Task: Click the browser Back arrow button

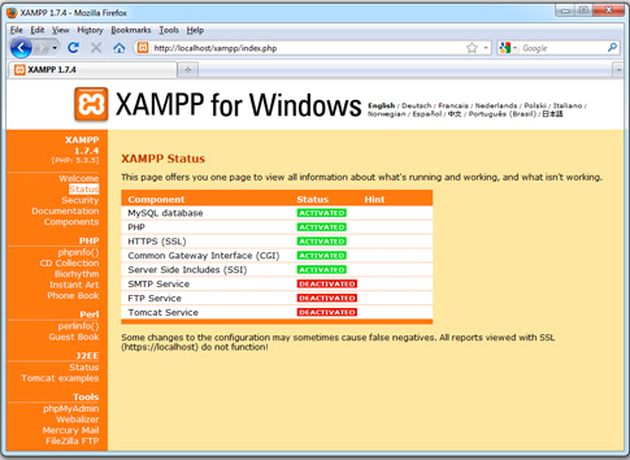Action: 21,48
